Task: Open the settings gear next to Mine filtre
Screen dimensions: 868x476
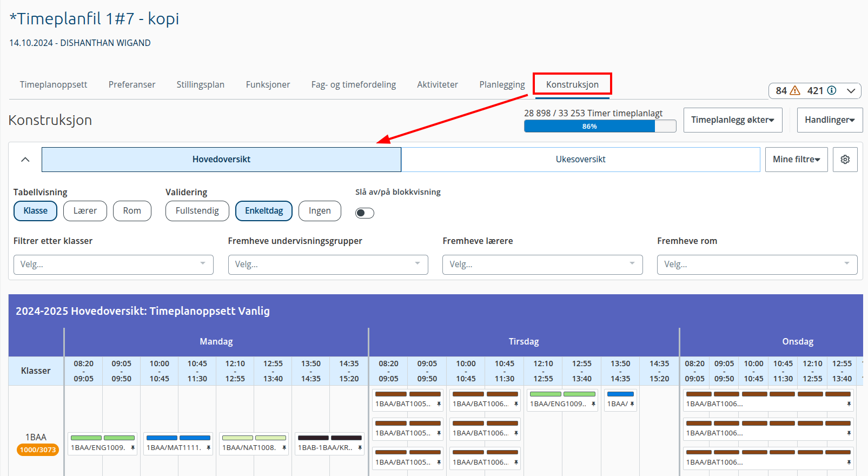Action: [845, 160]
